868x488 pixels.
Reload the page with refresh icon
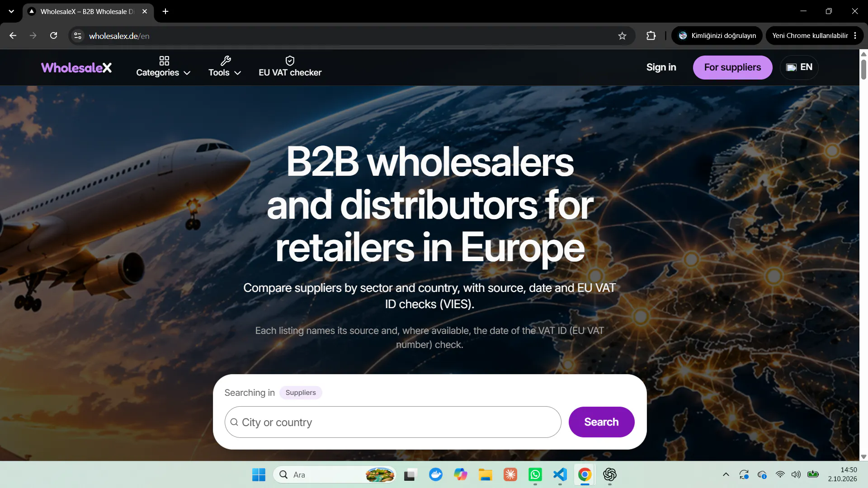coord(53,36)
